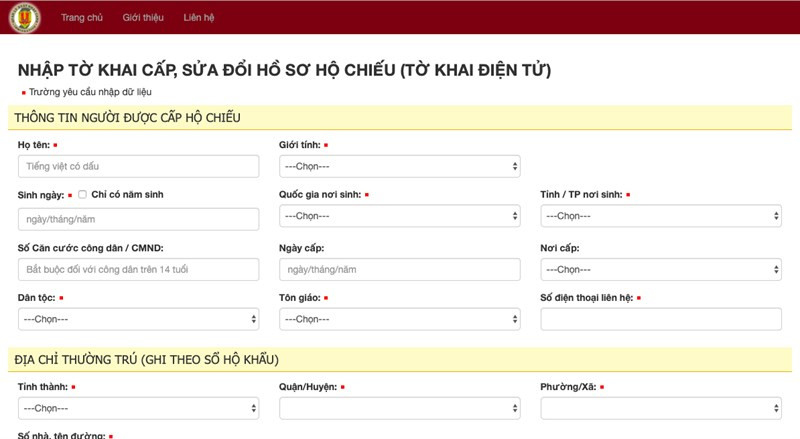Click the police emblem logo in header
The width and height of the screenshot is (800, 439).
click(20, 17)
